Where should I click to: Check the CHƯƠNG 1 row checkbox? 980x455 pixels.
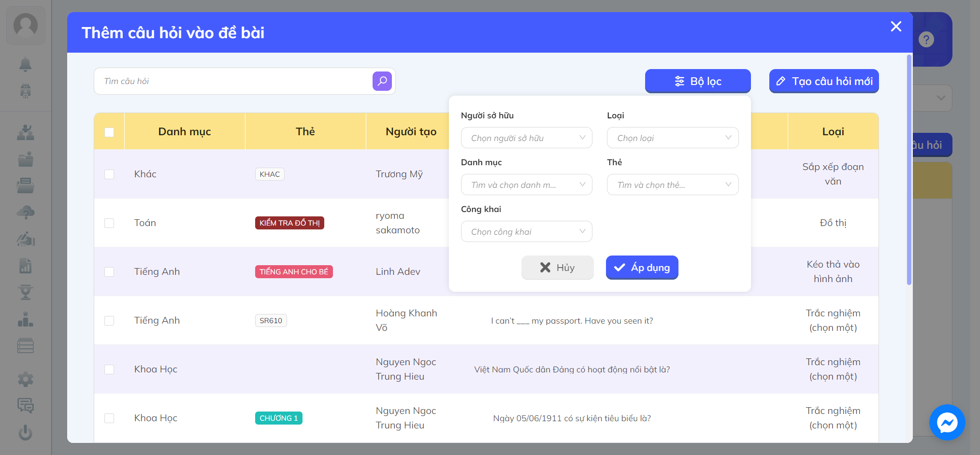[109, 418]
